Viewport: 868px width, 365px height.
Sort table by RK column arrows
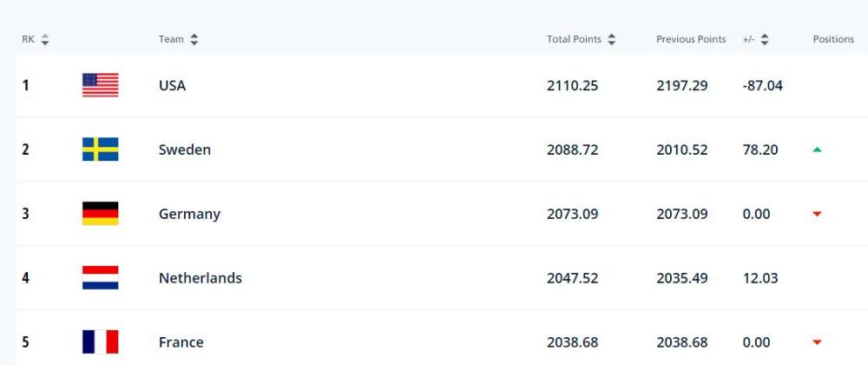coord(45,39)
